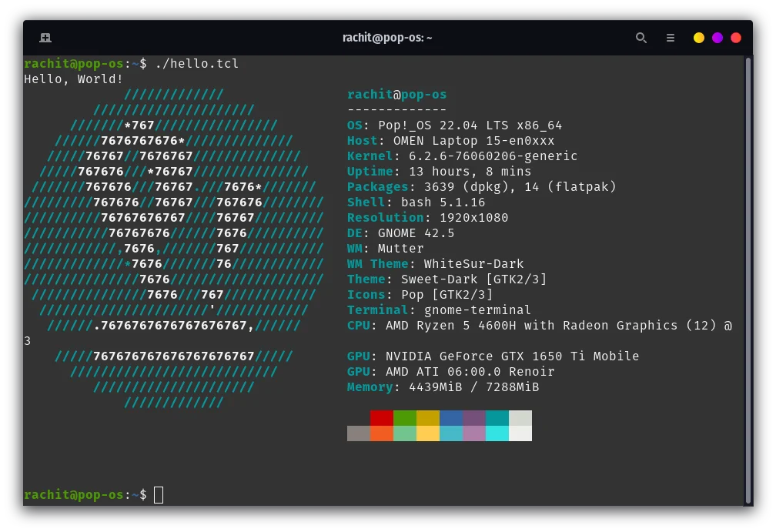Open the terminal search icon
Screen dimensions: 776x532
[641, 38]
